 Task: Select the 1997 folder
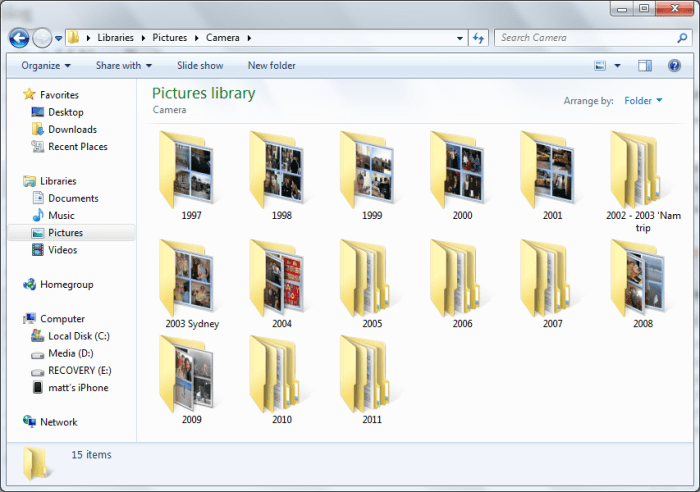pos(191,176)
